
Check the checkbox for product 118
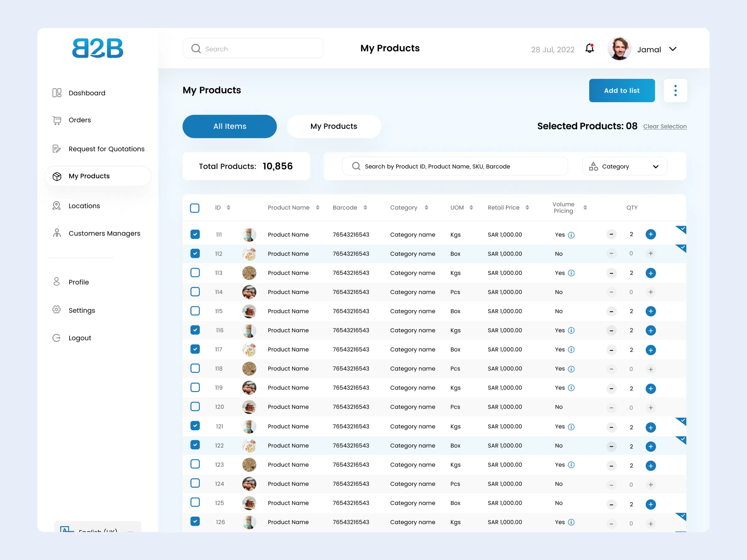[x=195, y=368]
